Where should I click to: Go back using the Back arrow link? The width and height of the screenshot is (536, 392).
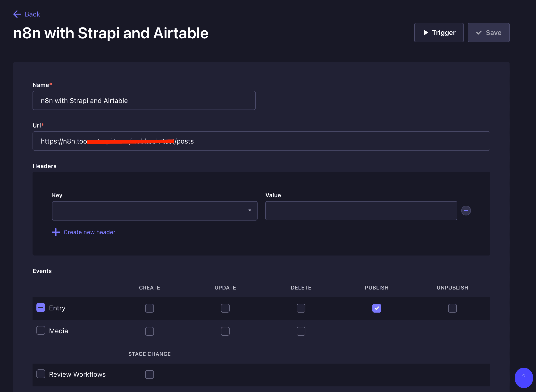pyautogui.click(x=26, y=14)
